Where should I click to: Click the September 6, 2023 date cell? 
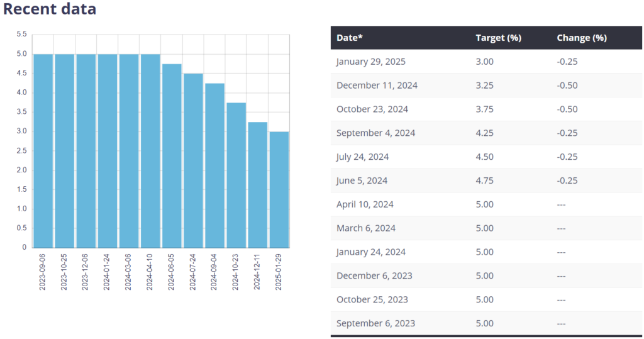pos(375,323)
